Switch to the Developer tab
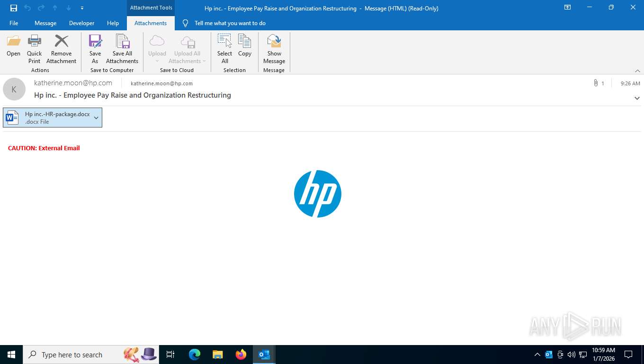 point(81,23)
